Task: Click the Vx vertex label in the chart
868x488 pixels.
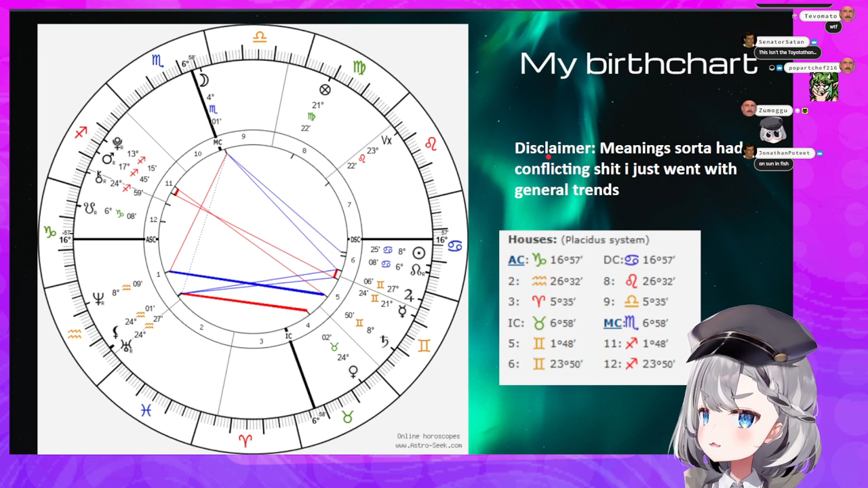Action: (x=387, y=140)
